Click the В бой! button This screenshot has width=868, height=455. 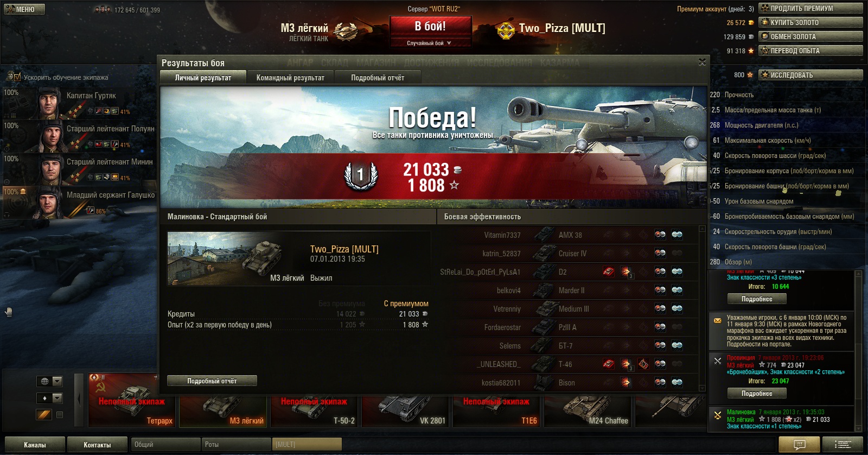[430, 26]
